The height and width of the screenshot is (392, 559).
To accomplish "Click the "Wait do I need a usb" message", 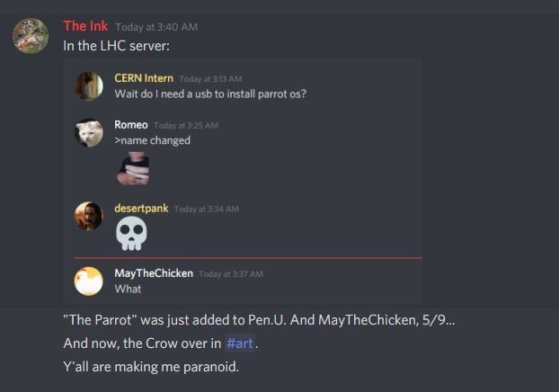I will click(210, 94).
